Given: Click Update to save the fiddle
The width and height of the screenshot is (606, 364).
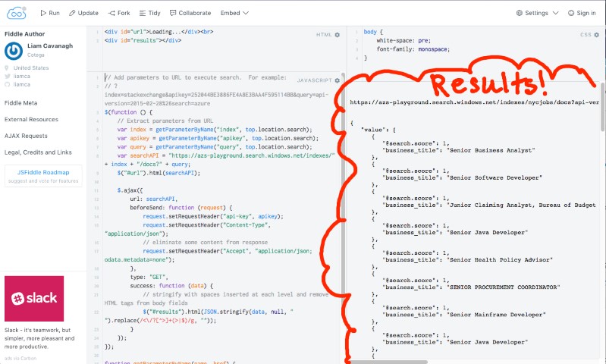Looking at the screenshot, I should [x=83, y=13].
